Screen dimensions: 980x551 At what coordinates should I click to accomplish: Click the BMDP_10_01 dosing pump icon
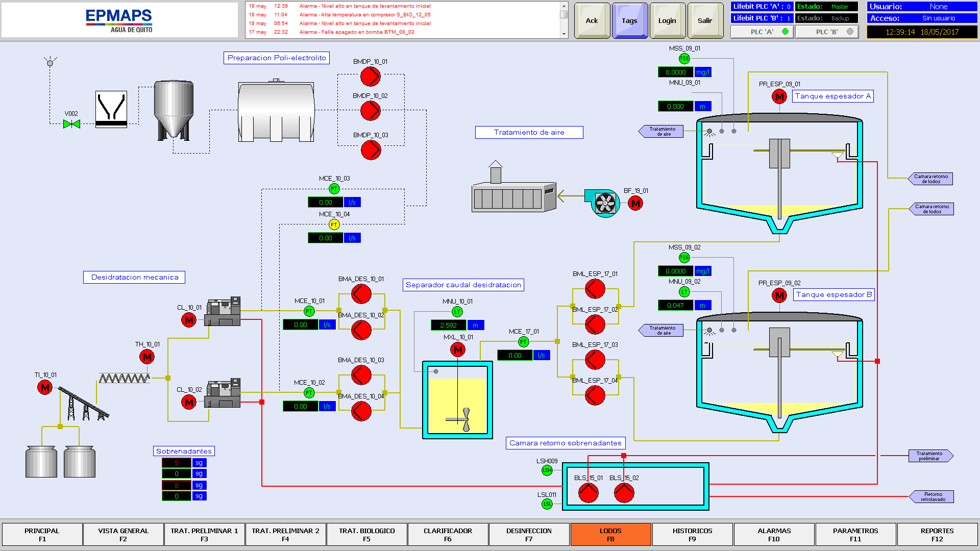(371, 77)
